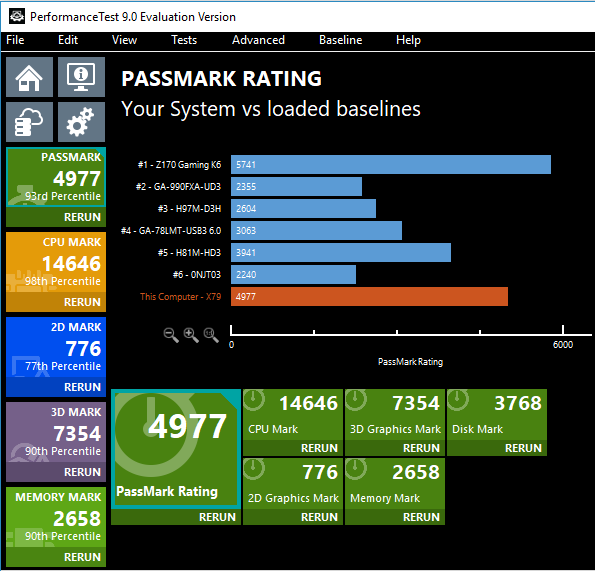Click the 'This Computer - X79' label
595x571 pixels.
[180, 297]
